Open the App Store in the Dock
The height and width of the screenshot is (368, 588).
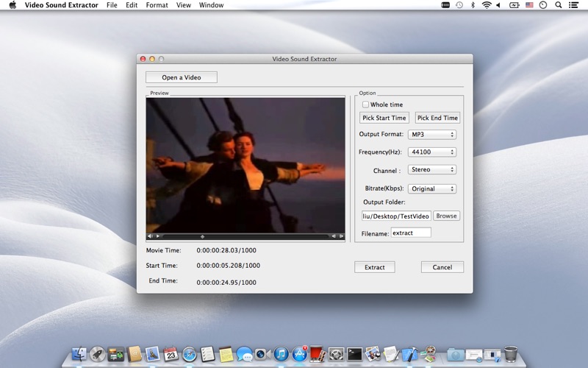pyautogui.click(x=300, y=354)
